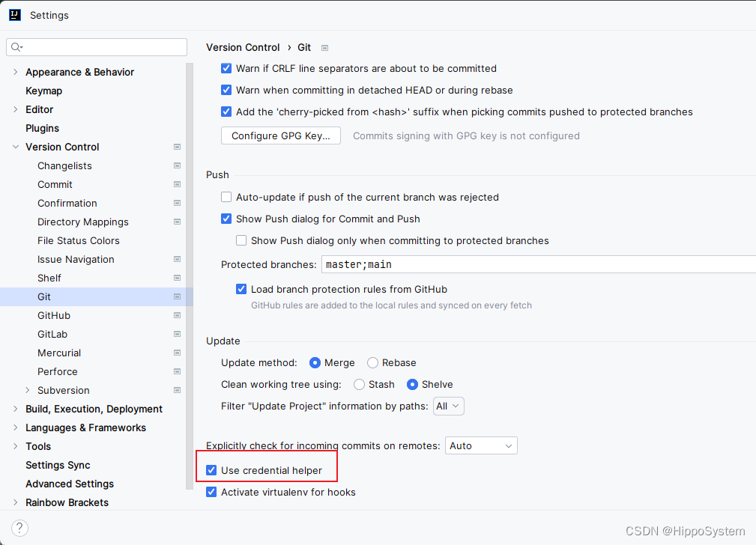Screen dimensions: 756x545
Task: Expand the Subversion node
Action: (x=28, y=390)
